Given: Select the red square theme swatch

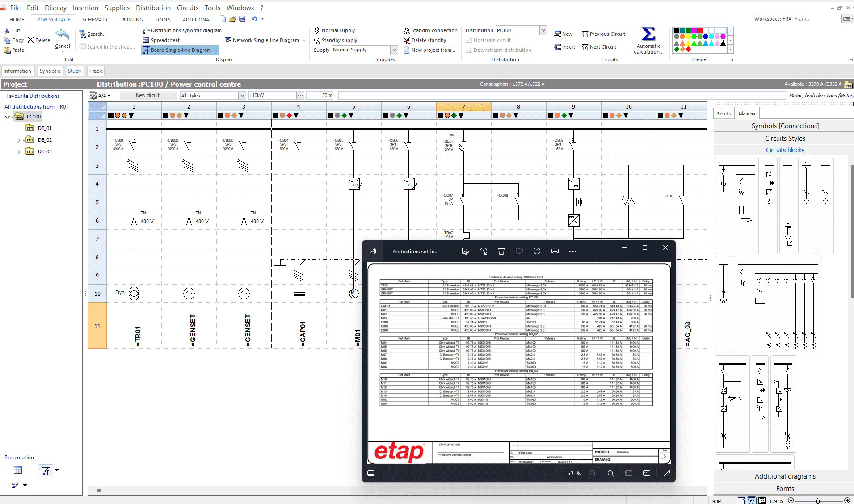Looking at the screenshot, I should 700,30.
